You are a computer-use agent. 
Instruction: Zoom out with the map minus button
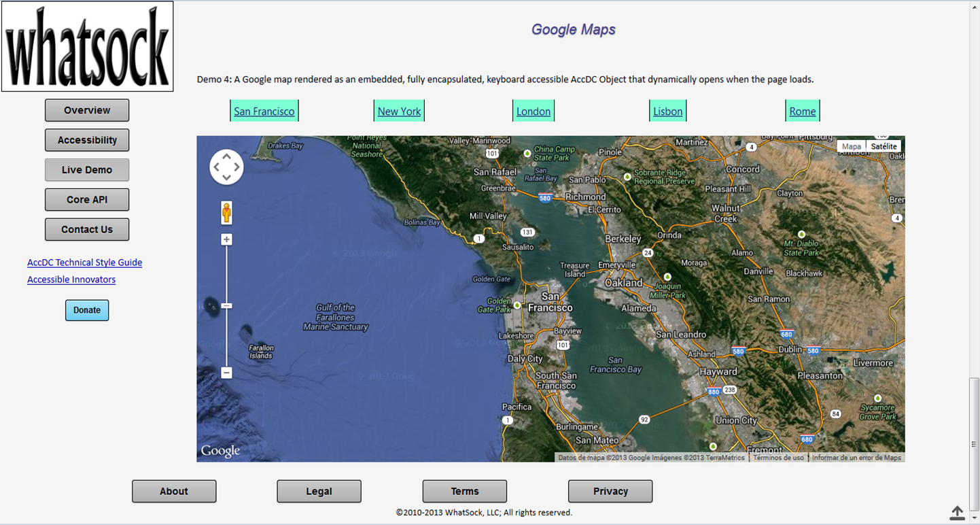[226, 373]
